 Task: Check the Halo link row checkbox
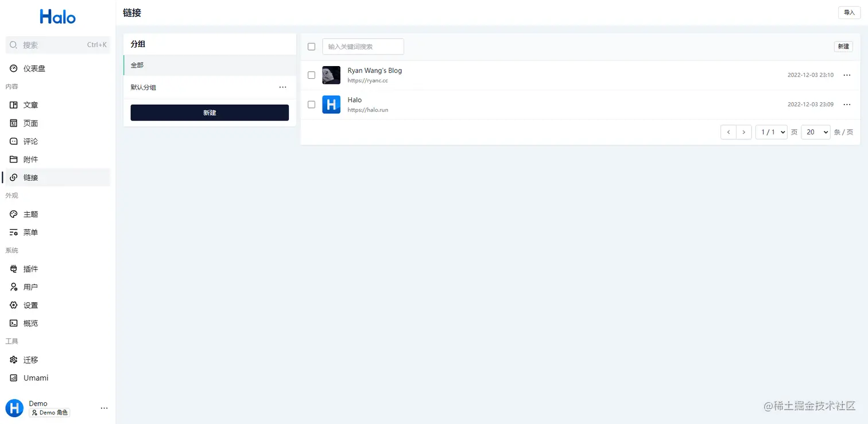312,105
